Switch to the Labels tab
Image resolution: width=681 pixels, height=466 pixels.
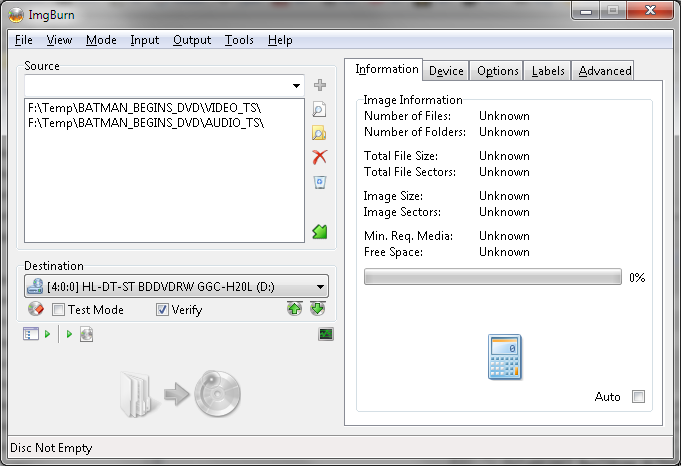[548, 71]
